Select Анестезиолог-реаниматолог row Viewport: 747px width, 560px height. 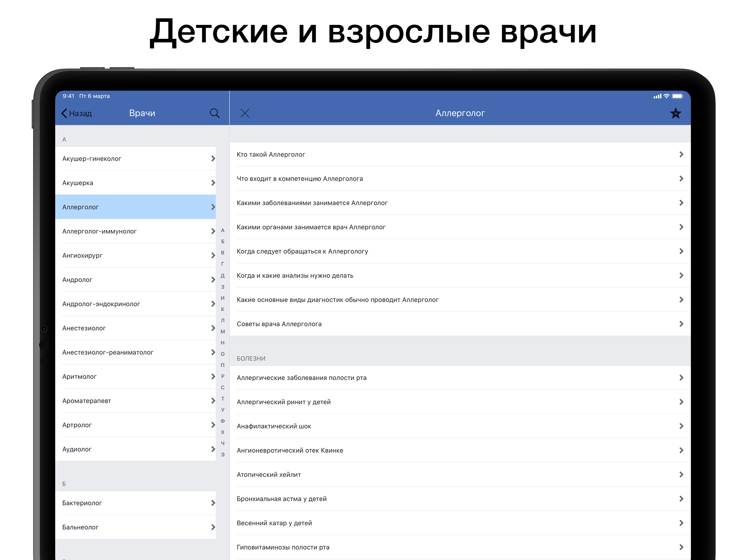coord(135,352)
